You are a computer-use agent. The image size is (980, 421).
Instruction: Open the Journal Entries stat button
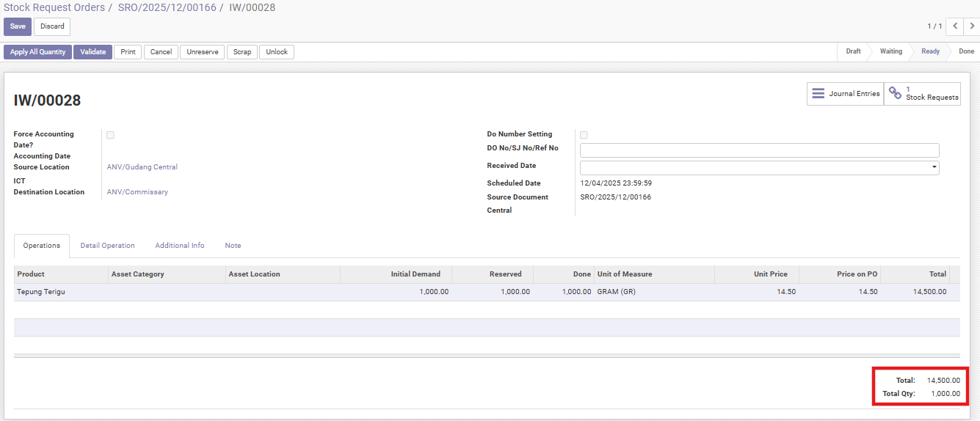[845, 94]
